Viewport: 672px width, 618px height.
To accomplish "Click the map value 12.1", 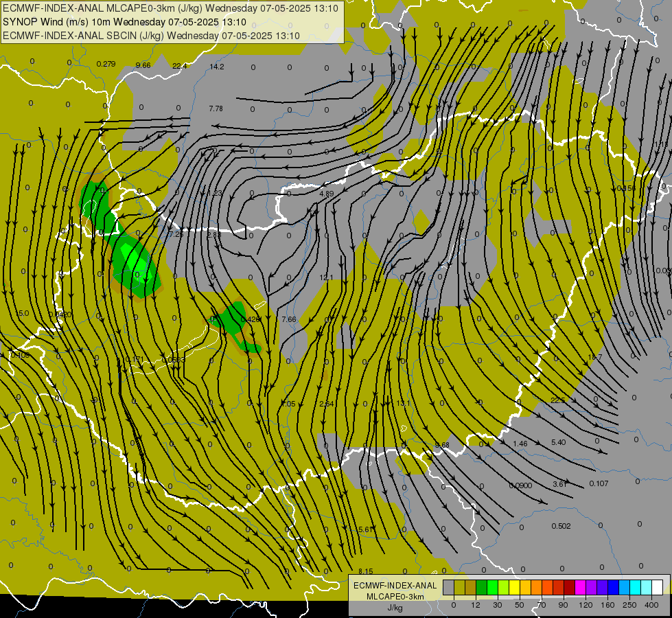I will tap(326, 278).
